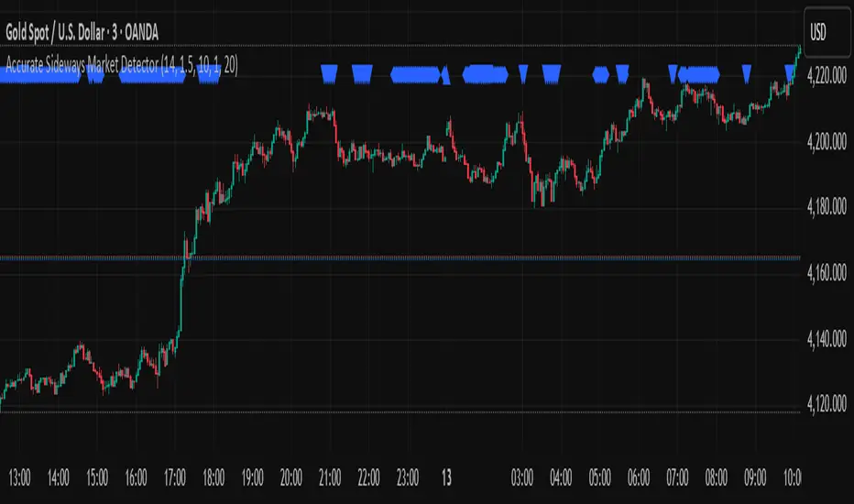Click the 06:00 time axis label

tap(639, 477)
